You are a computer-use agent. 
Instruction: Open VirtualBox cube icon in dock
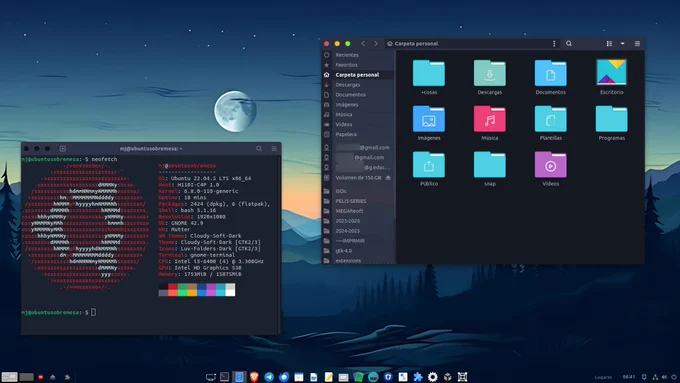[x=448, y=377]
